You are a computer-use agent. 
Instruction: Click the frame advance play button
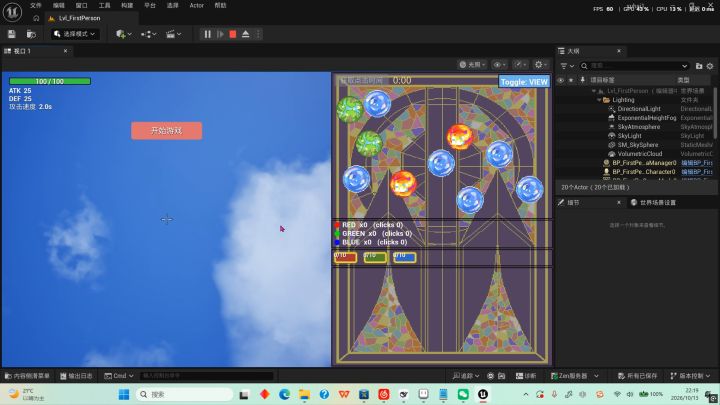coord(220,34)
